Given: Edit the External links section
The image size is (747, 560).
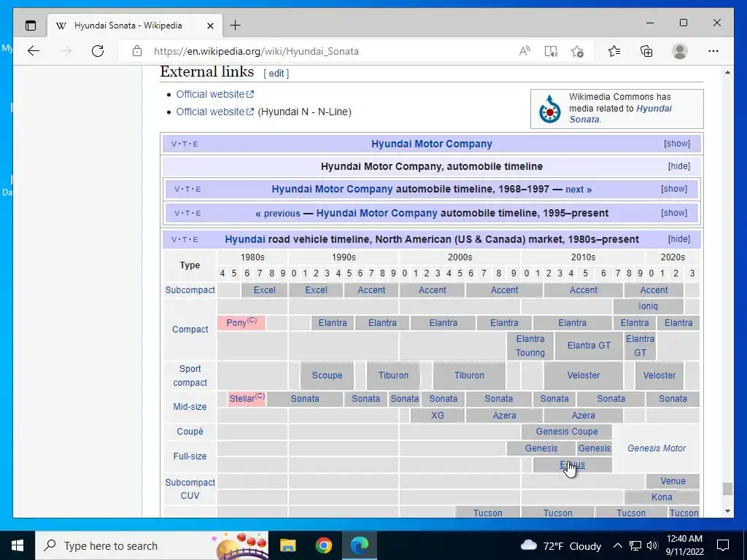Looking at the screenshot, I should click(276, 74).
